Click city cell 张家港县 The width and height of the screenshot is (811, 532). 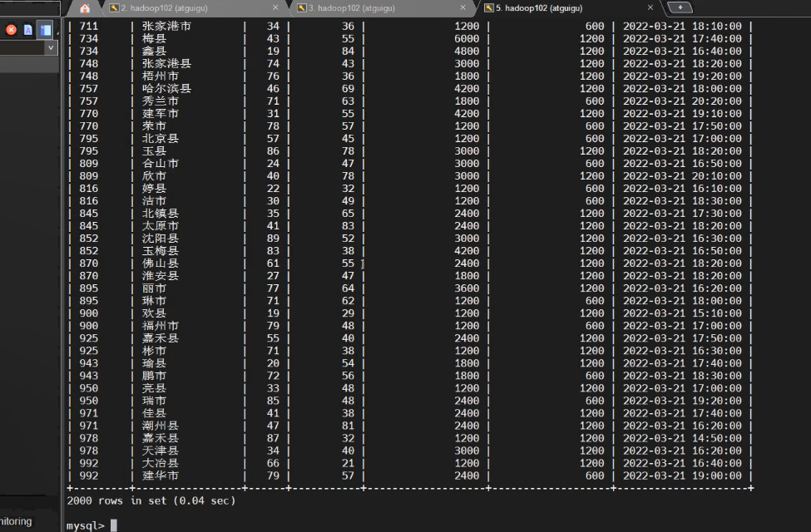coord(166,63)
